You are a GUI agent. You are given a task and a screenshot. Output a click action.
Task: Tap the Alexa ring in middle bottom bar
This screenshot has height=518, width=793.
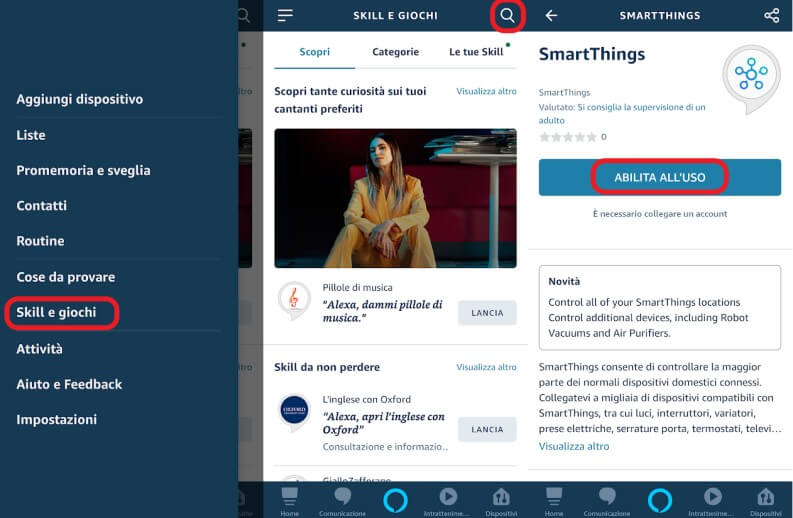pos(395,500)
